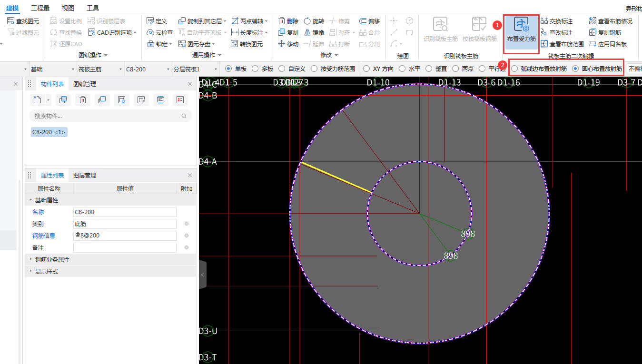642x364 pixels.
Task: Click the new component icon in component list
Action: pyautogui.click(x=38, y=99)
